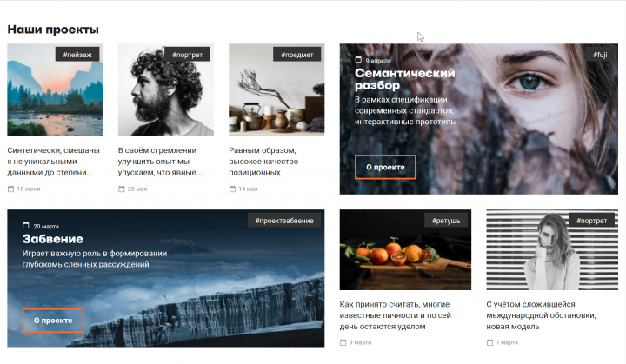Open the #ретушь tag

446,221
